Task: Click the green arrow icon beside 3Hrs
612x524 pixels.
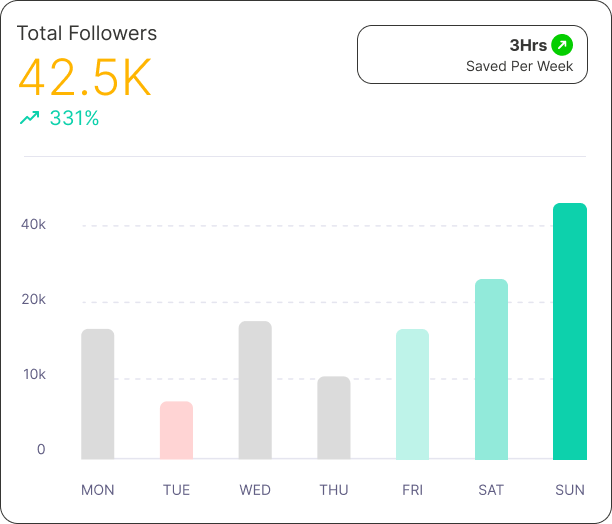Action: tap(563, 45)
